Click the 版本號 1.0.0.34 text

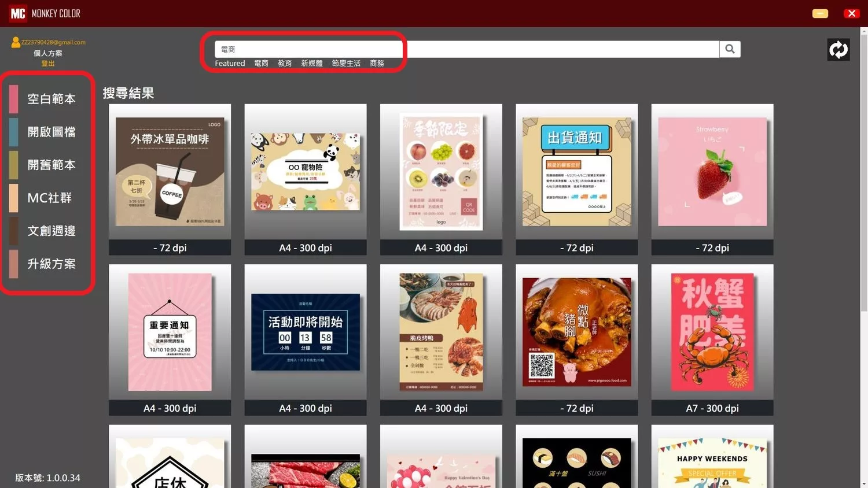coord(47,478)
